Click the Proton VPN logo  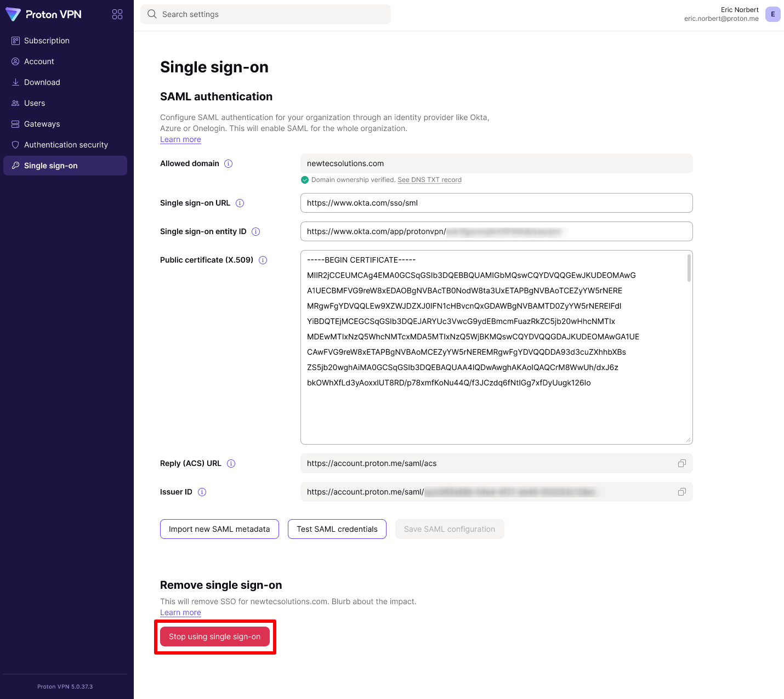(43, 14)
